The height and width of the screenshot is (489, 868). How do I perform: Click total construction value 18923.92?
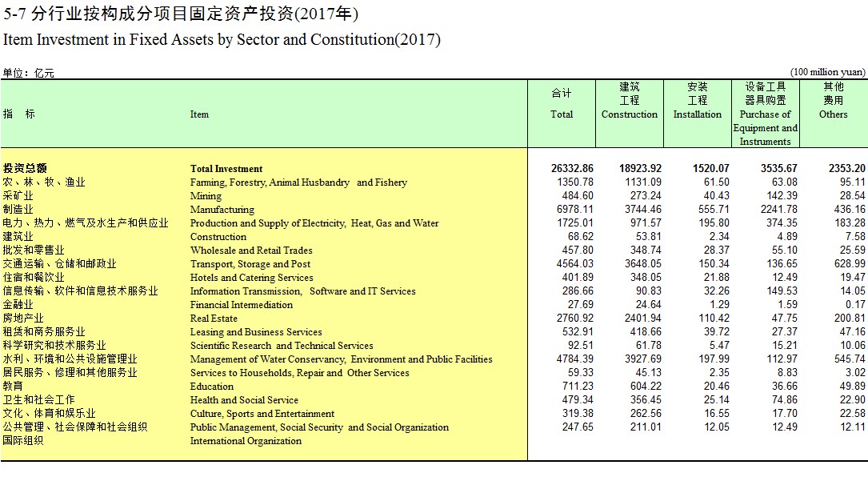(640, 168)
